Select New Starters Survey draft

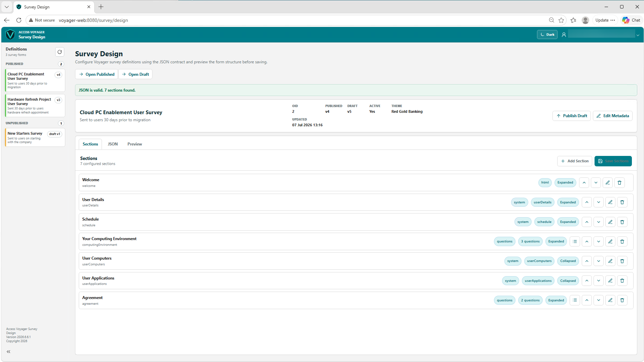(35, 137)
